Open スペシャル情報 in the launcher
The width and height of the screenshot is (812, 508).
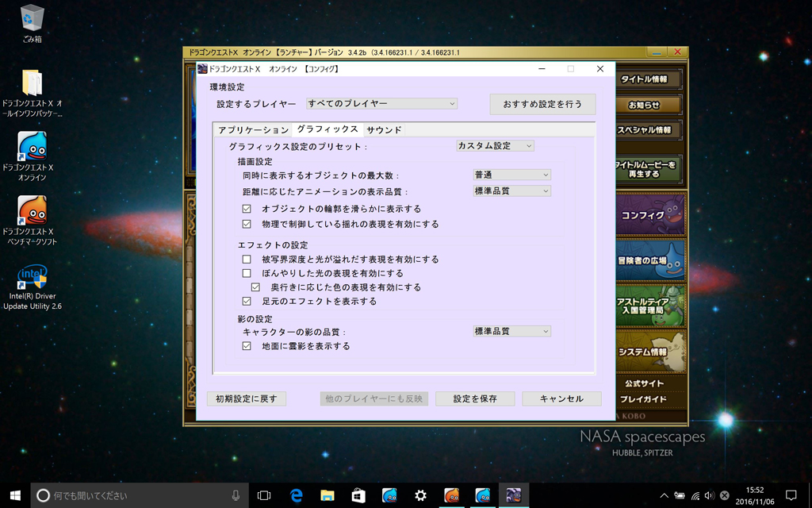pos(648,130)
